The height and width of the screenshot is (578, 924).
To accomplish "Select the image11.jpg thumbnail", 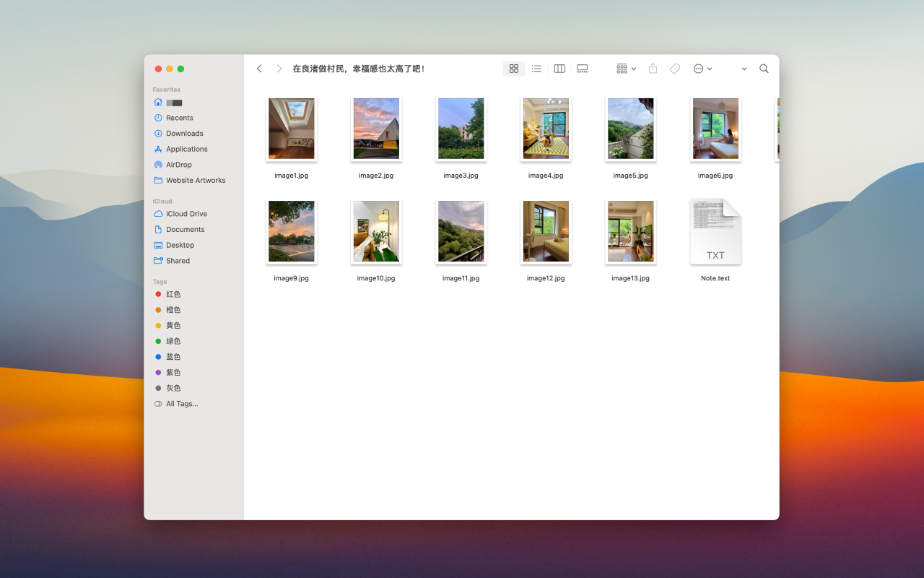I will tap(461, 231).
